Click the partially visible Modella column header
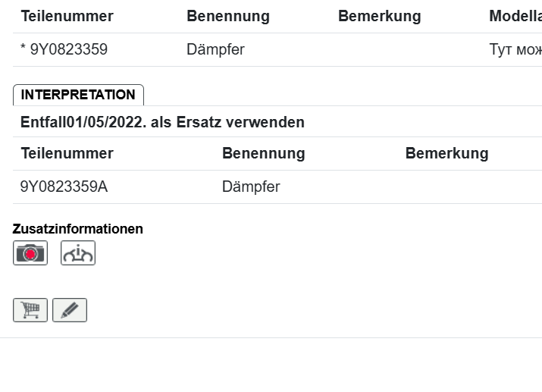The height and width of the screenshot is (392, 542). pyautogui.click(x=515, y=16)
